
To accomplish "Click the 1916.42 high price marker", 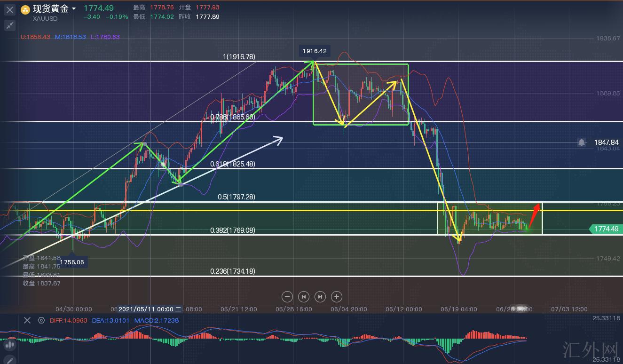I will [315, 51].
